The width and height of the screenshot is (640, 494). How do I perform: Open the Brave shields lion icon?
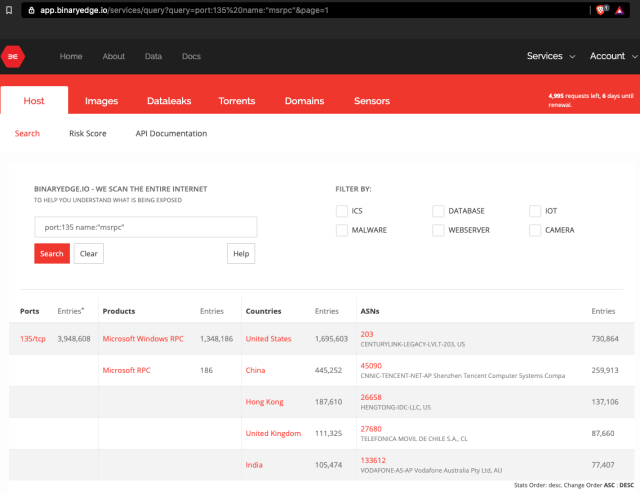(x=601, y=10)
